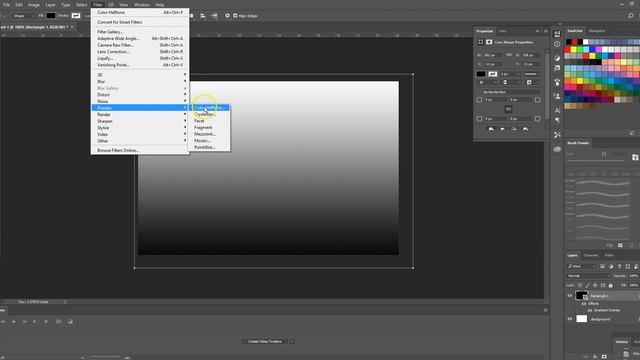The width and height of the screenshot is (640, 360).
Task: Click the combine shapes icon in Properties
Action: (x=491, y=129)
